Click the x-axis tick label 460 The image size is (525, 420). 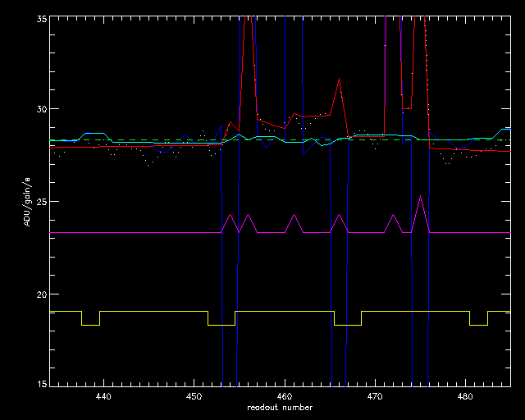pos(285,397)
